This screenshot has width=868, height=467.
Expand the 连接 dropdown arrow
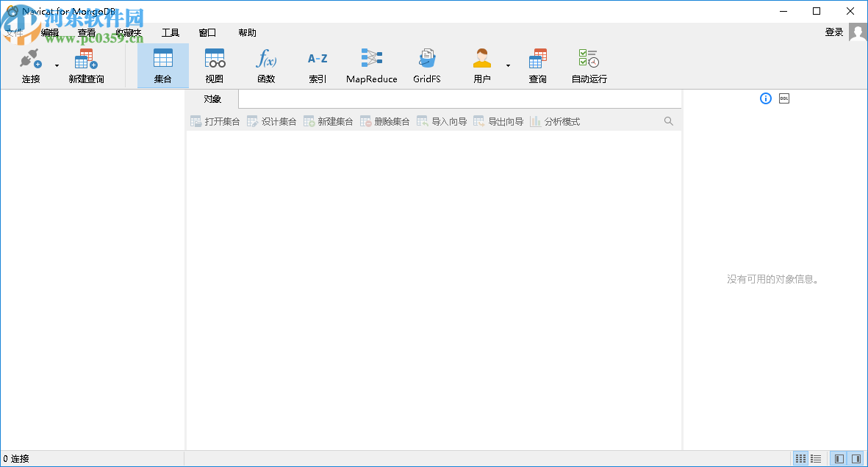57,66
